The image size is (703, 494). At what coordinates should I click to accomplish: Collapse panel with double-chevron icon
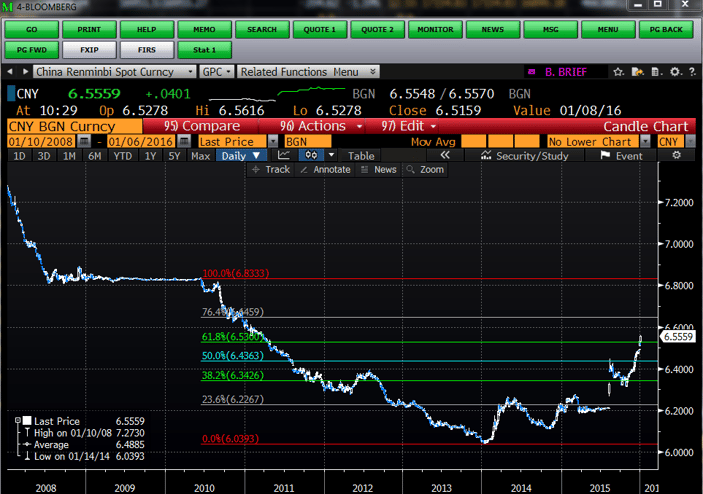click(444, 156)
